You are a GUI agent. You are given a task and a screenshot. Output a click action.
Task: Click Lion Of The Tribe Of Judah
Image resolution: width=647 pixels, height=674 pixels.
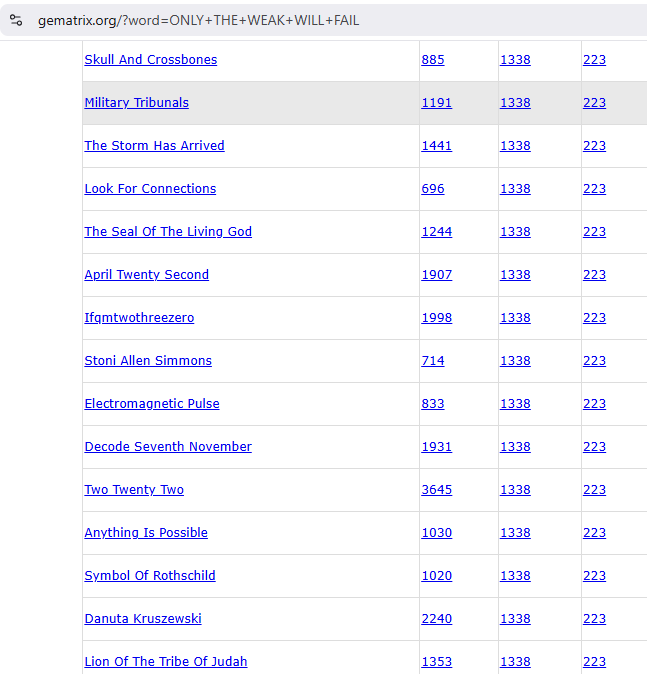point(166,662)
